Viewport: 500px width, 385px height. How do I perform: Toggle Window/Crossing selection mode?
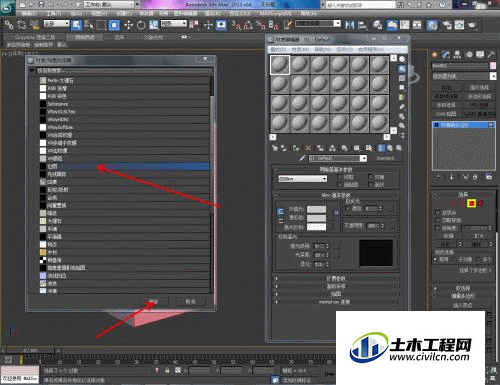(x=114, y=25)
